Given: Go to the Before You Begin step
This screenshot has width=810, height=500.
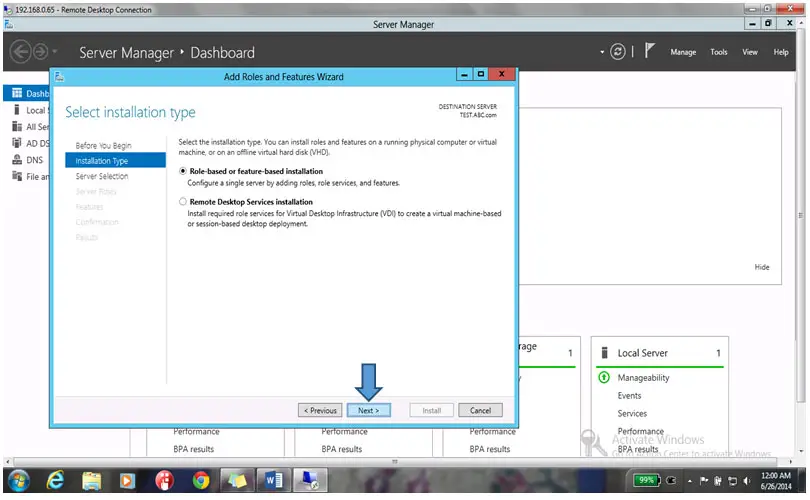Looking at the screenshot, I should click(x=103, y=145).
